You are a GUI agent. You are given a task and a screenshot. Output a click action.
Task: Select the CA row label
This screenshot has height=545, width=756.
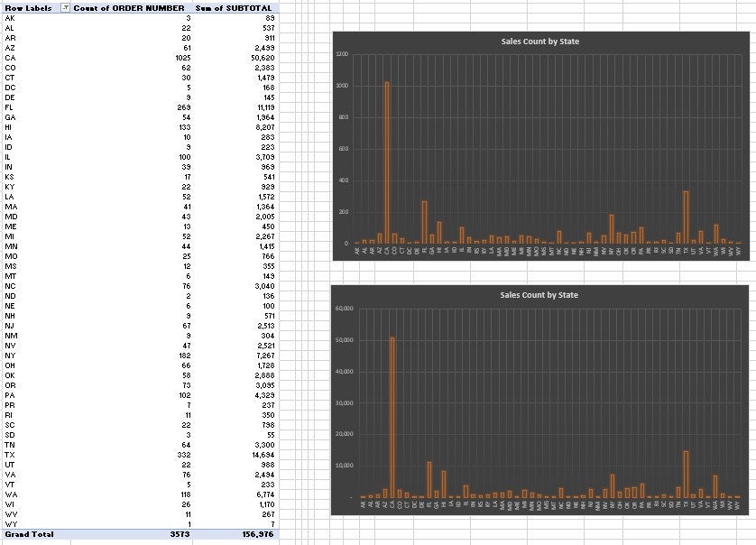coord(10,58)
